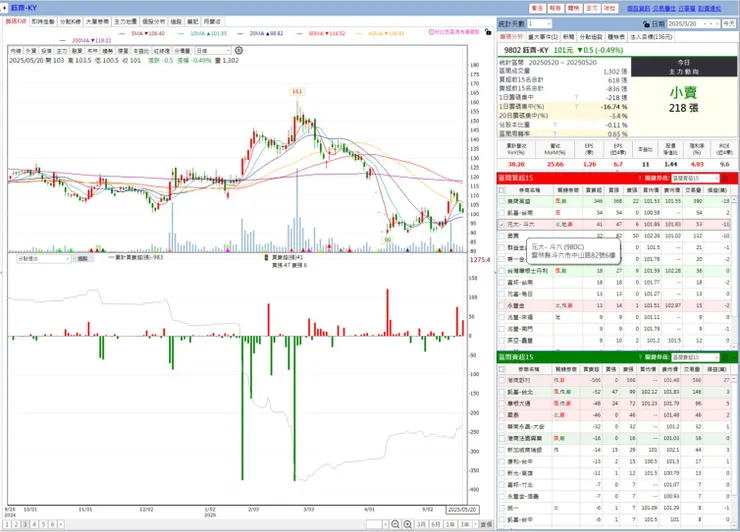740x532 pixels.
Task: Click the 今天 button
Action: (729, 24)
